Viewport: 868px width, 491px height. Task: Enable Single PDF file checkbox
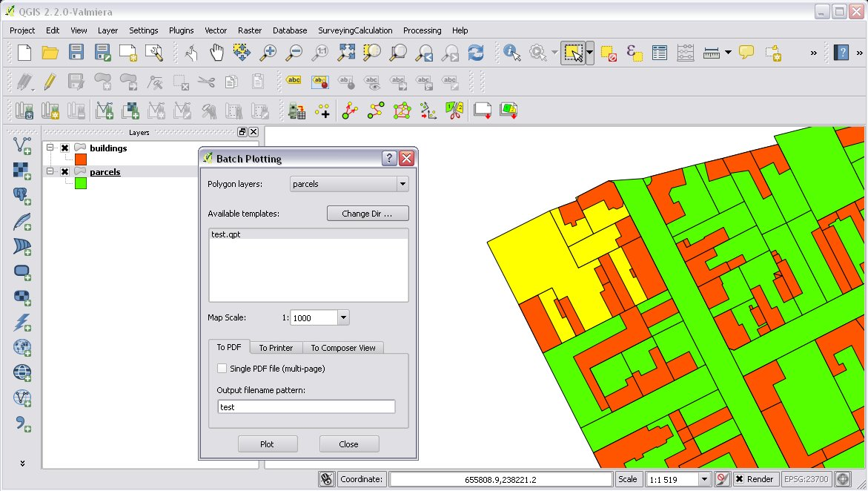(x=222, y=368)
